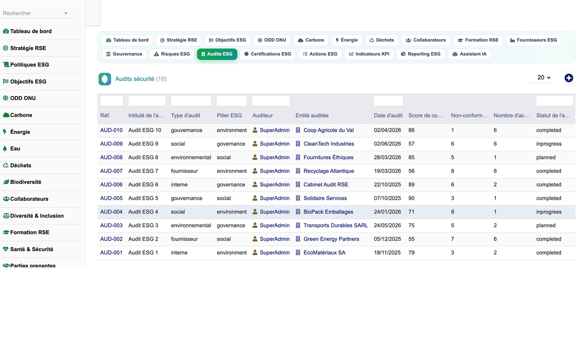The width and height of the screenshot is (588, 364).
Task: Click building icon beside Green Energy Partners
Action: [x=298, y=239]
